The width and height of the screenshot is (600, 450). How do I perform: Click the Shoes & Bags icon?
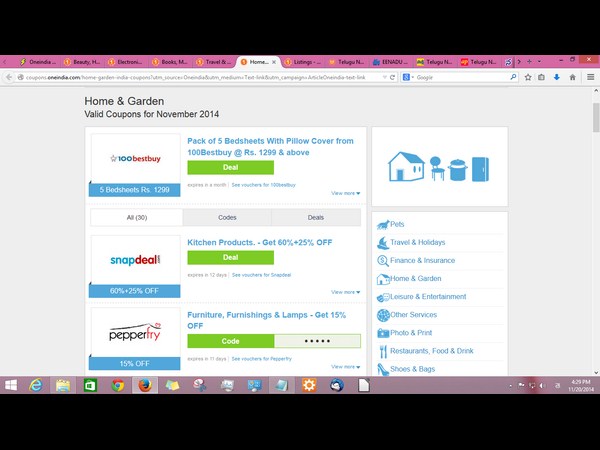coord(383,369)
